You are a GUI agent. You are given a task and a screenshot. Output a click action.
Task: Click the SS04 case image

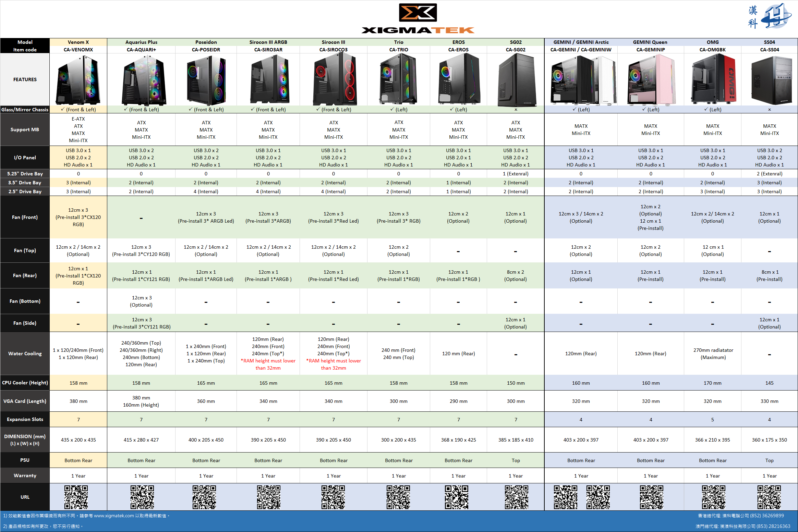tap(772, 81)
